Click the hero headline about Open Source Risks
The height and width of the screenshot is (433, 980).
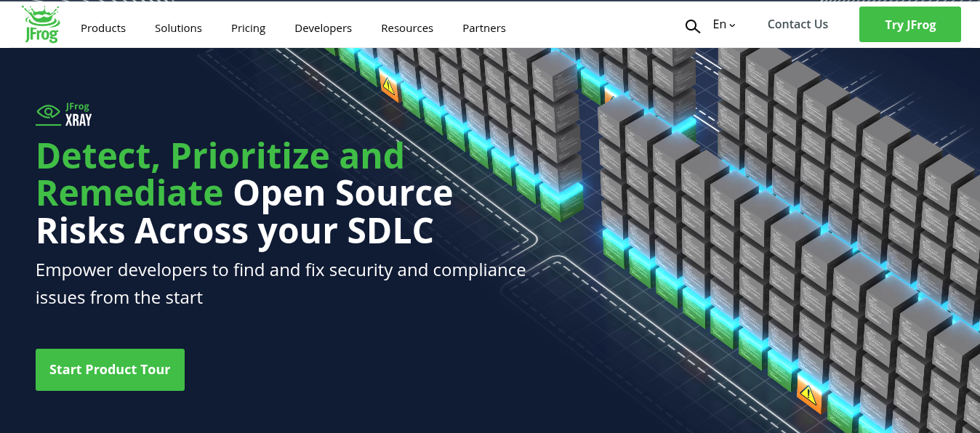(244, 193)
